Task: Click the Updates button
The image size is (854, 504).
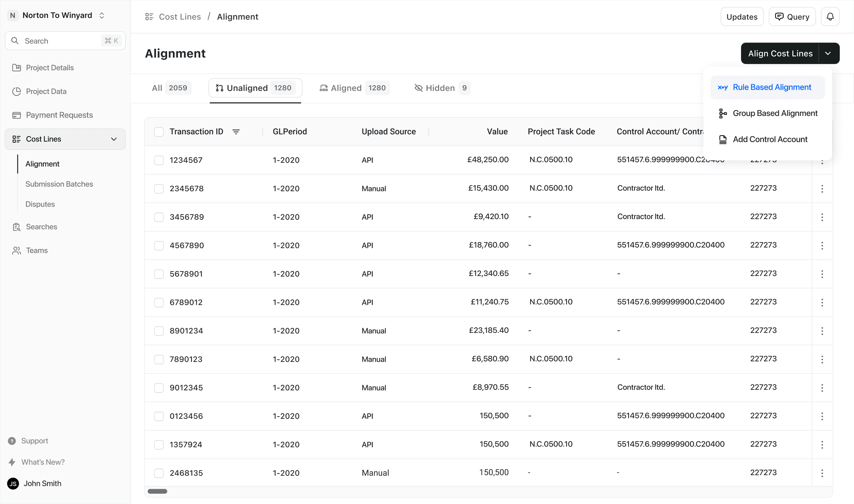Action: [x=742, y=17]
